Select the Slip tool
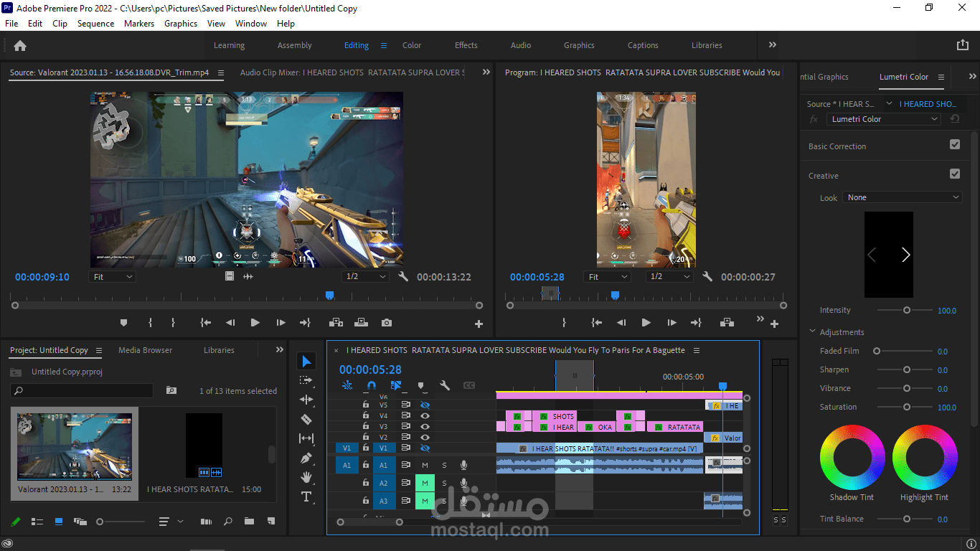980x551 pixels. pyautogui.click(x=306, y=438)
